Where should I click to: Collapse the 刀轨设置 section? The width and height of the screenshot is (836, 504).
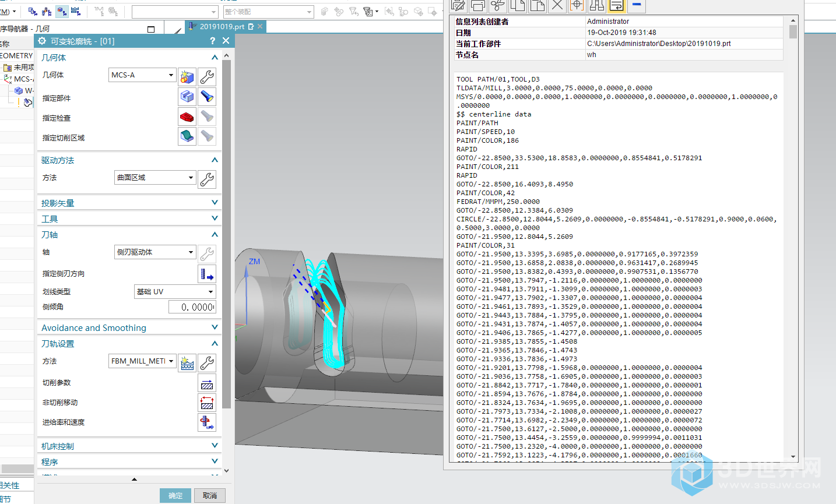[x=215, y=343]
